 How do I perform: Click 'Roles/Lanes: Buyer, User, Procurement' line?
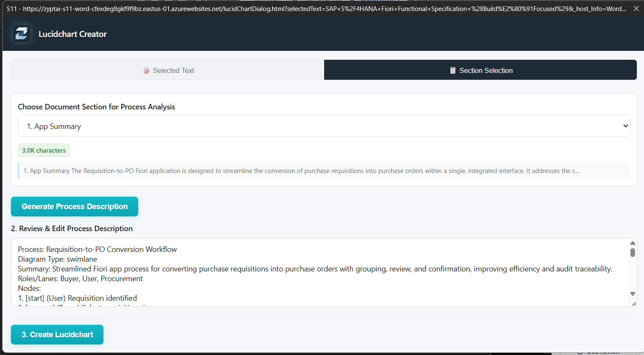click(80, 279)
